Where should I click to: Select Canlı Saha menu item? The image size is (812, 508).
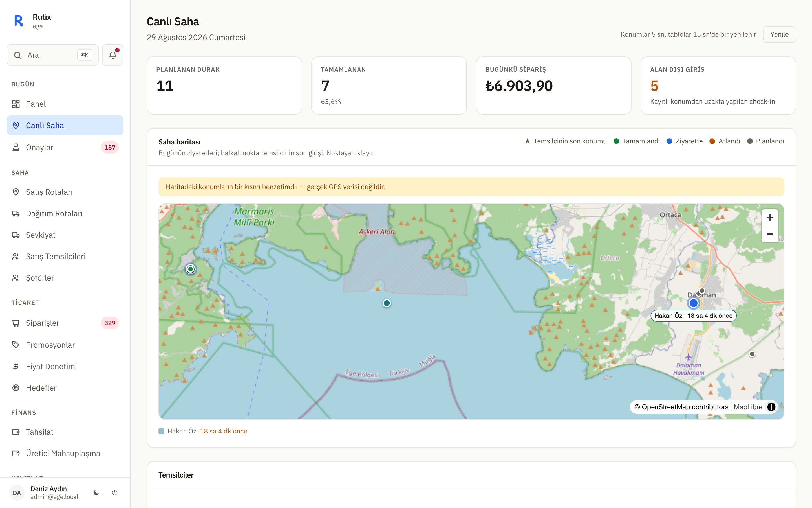pos(65,125)
